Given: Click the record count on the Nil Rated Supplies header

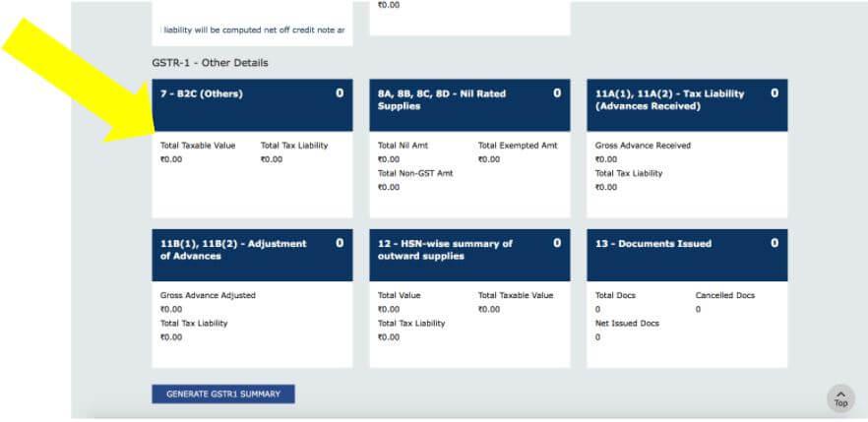Looking at the screenshot, I should tap(557, 93).
